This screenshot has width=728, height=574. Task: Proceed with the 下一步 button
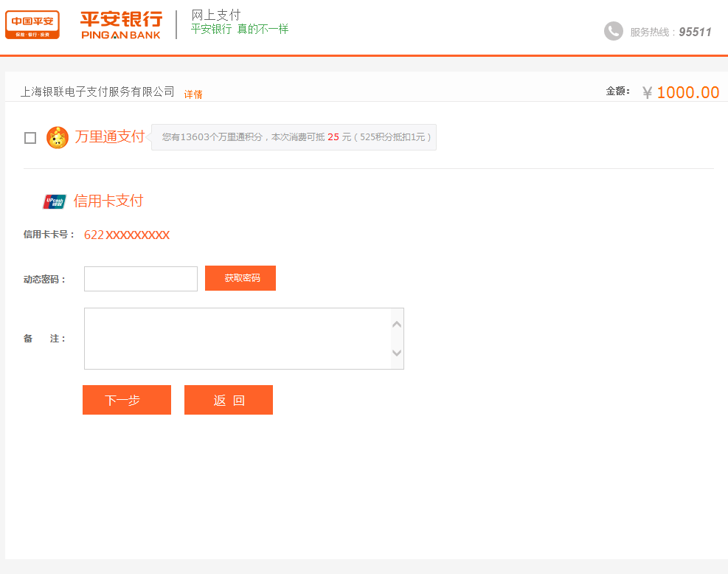tap(127, 400)
